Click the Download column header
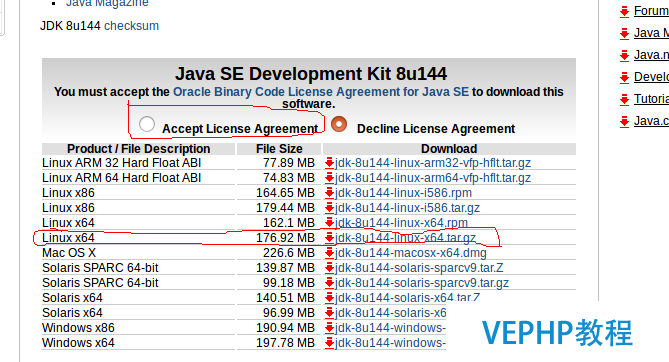The height and width of the screenshot is (362, 669). click(449, 149)
